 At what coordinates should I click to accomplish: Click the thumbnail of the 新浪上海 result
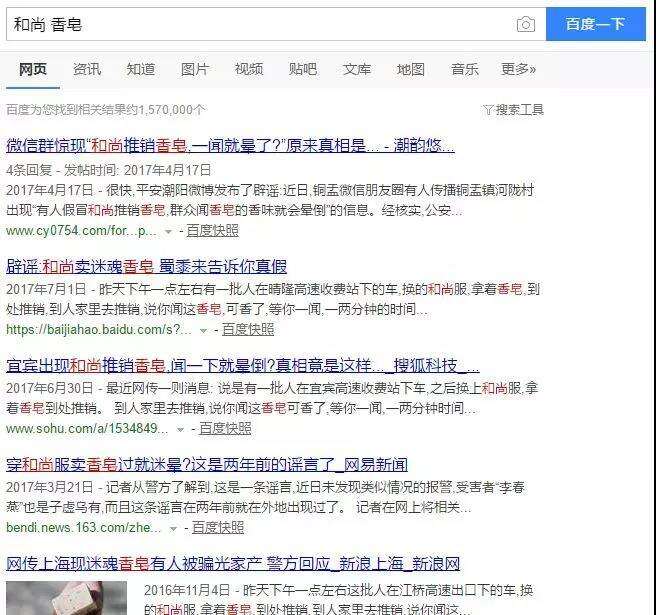click(x=67, y=597)
